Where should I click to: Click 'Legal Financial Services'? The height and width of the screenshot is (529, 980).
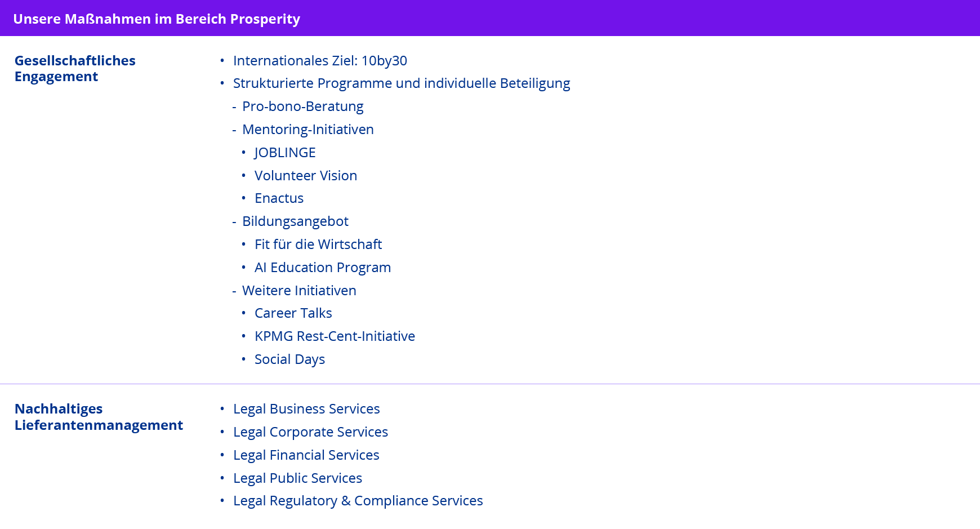[x=306, y=455]
